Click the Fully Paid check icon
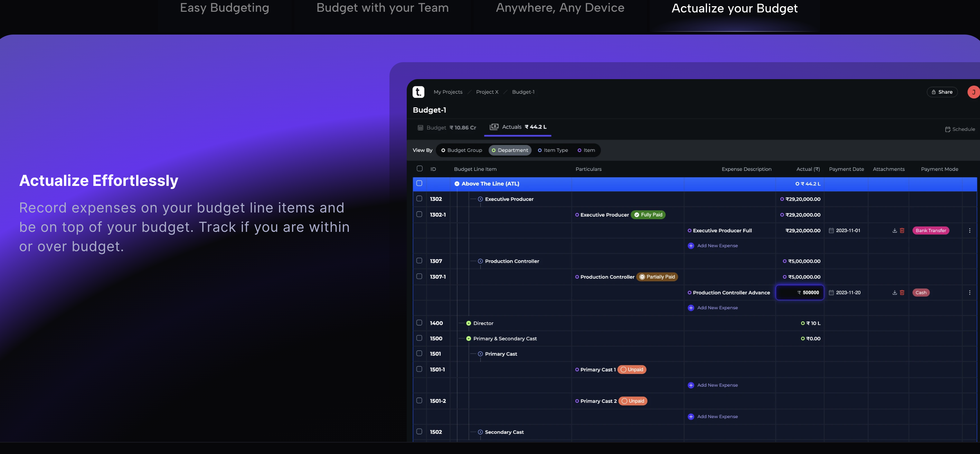The image size is (980, 454). coord(637,215)
